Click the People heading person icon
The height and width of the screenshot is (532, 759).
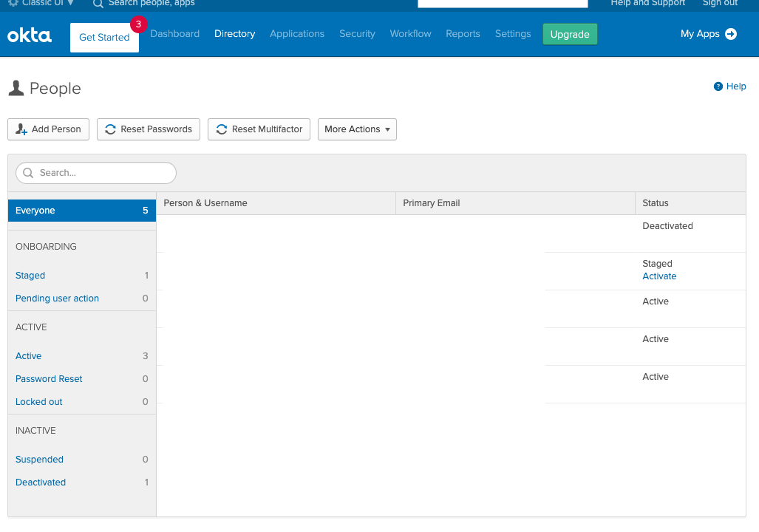click(x=16, y=88)
